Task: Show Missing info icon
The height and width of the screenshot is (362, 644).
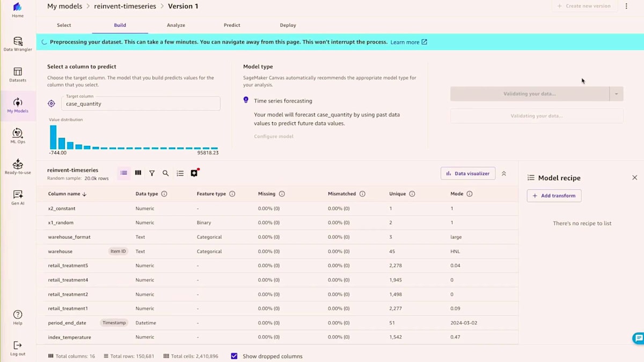Action: tap(282, 194)
